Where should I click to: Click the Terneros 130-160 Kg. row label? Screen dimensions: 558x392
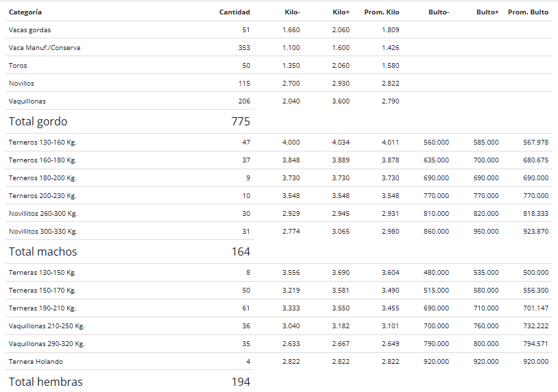[x=43, y=143]
